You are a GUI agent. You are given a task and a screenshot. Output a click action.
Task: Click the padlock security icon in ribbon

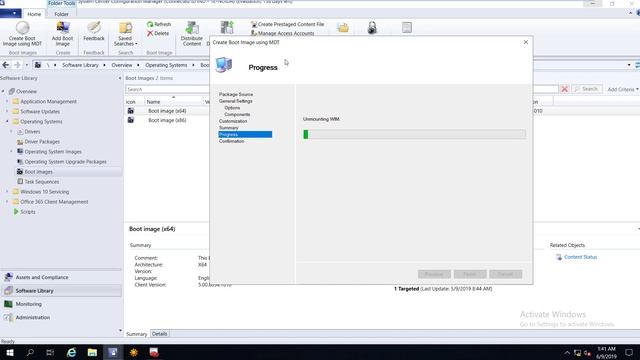click(x=372, y=28)
